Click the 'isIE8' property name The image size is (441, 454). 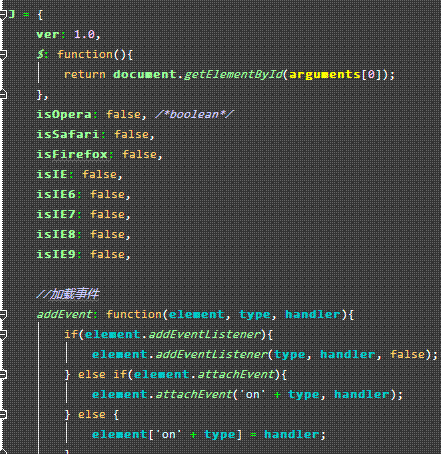(56, 234)
